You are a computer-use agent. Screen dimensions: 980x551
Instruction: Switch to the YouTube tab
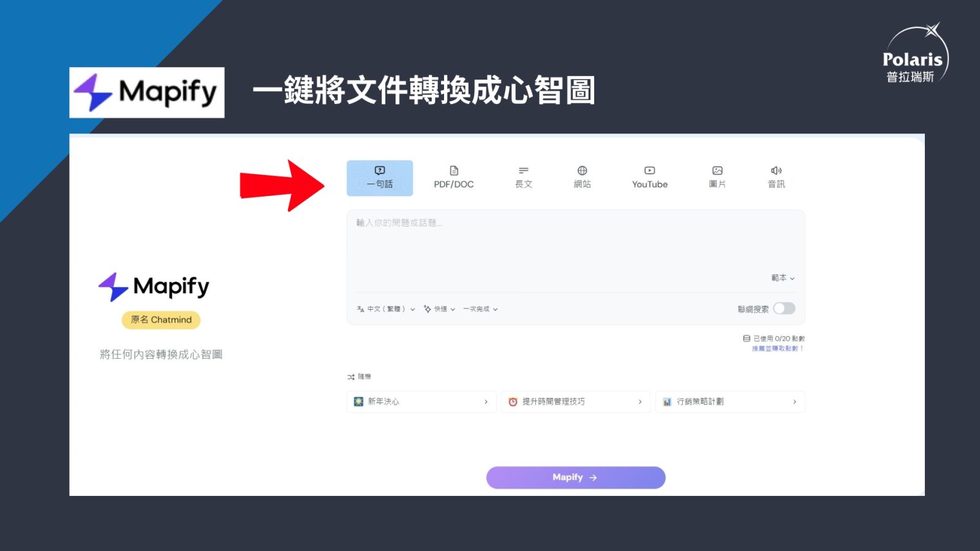tap(650, 178)
